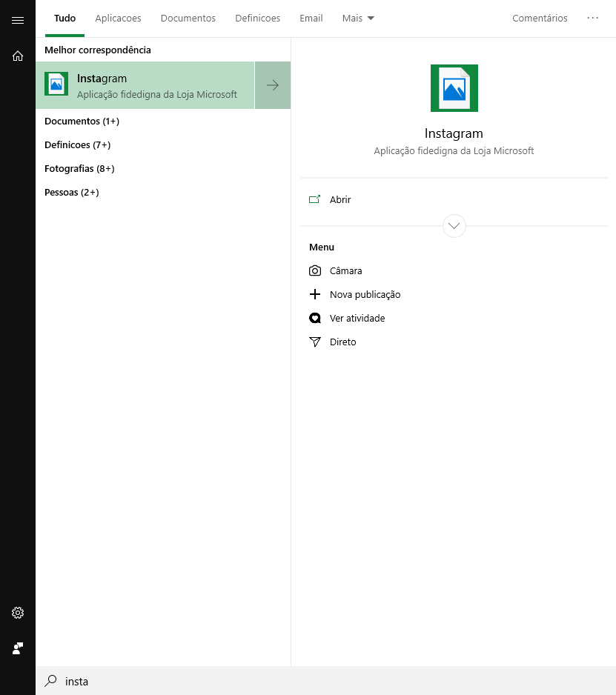616x695 pixels.
Task: Click 'Aplicação fidedigna da Loja Microsoft' in preview pane
Action: pyautogui.click(x=454, y=150)
